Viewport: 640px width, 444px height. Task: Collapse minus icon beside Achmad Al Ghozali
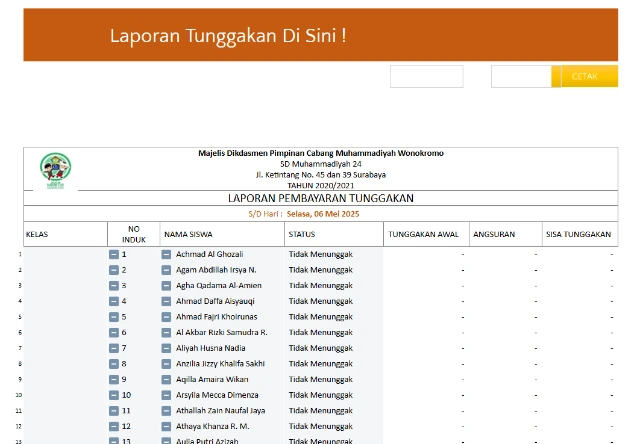point(166,255)
